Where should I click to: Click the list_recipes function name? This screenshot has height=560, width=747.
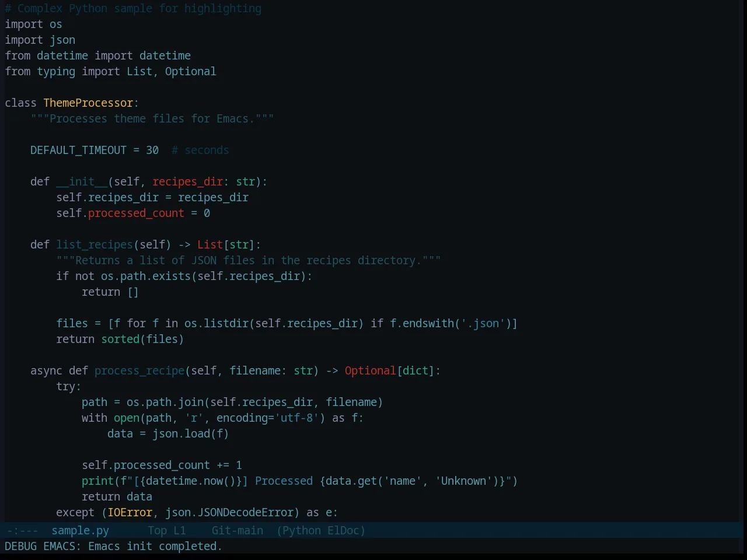click(x=95, y=244)
